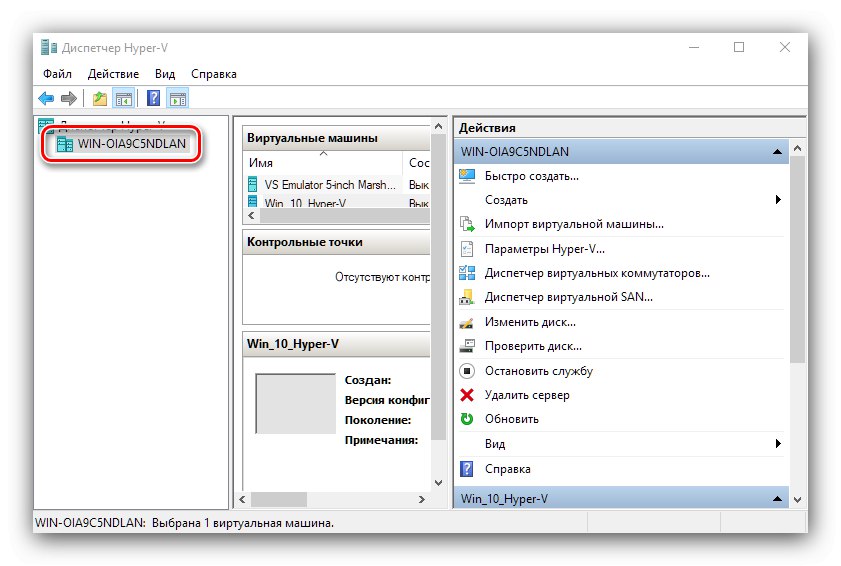This screenshot has width=841, height=566.
Task: Click Удалить сервер action
Action: click(527, 395)
